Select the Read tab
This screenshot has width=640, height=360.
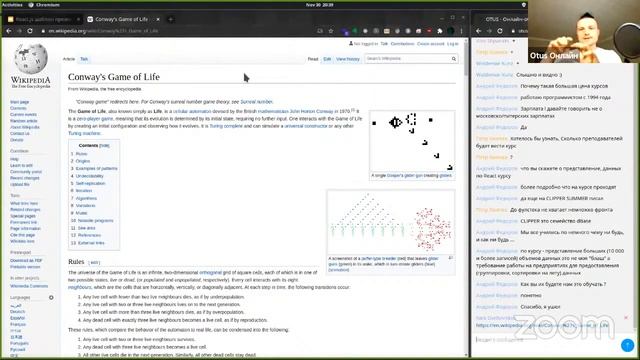pyautogui.click(x=313, y=59)
